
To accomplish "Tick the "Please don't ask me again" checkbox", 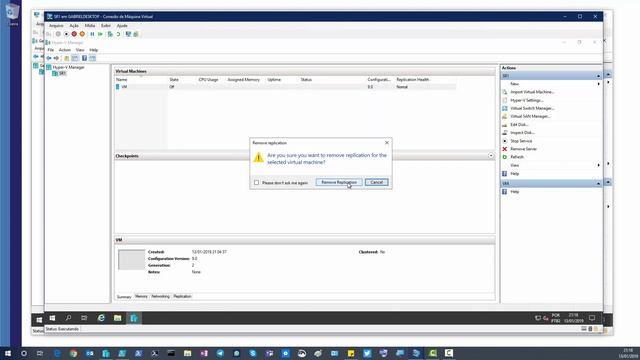I will click(x=256, y=182).
